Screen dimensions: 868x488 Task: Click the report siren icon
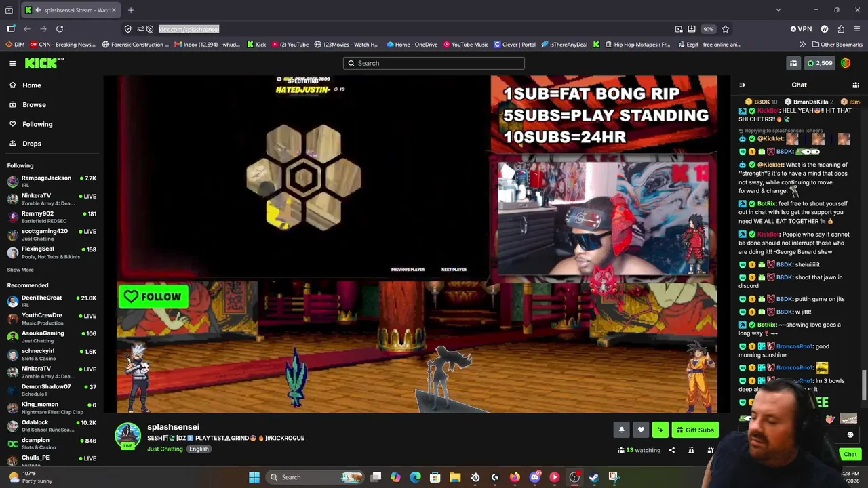click(691, 450)
